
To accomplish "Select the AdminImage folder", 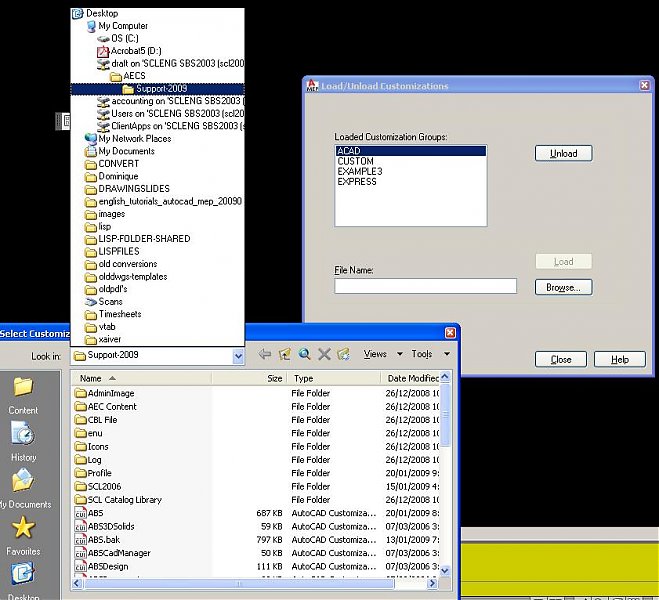I will (104, 393).
